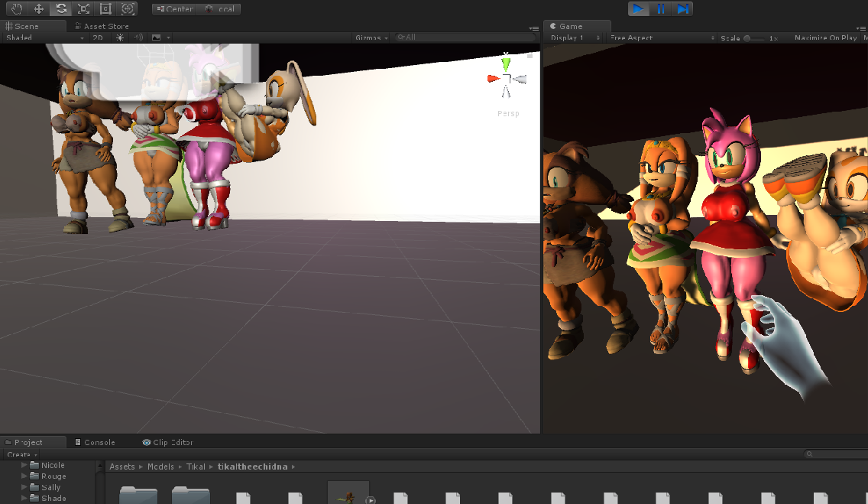Select the Move tool

[x=39, y=8]
